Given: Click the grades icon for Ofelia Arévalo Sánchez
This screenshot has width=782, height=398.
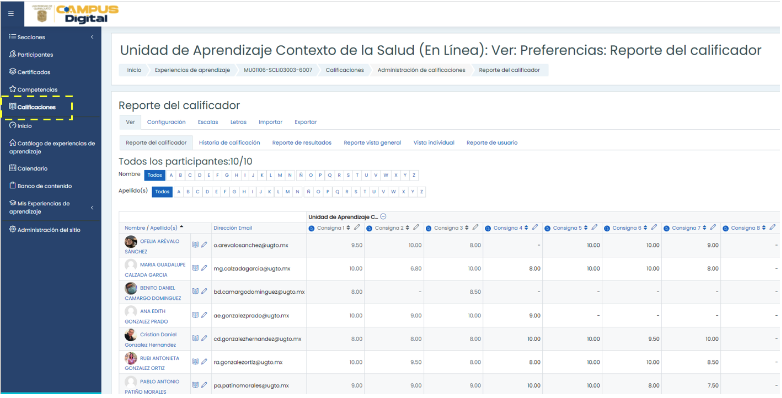Looking at the screenshot, I should (x=196, y=245).
